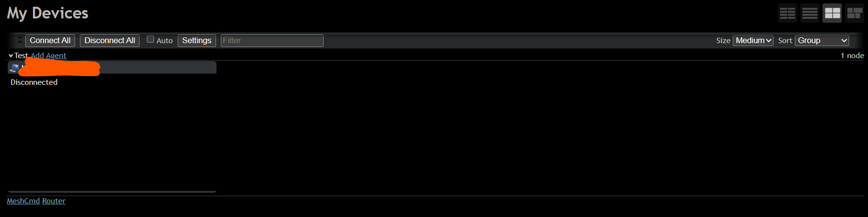Click the Disconnected desktop thumbnail area
868x217 pixels.
[x=112, y=132]
